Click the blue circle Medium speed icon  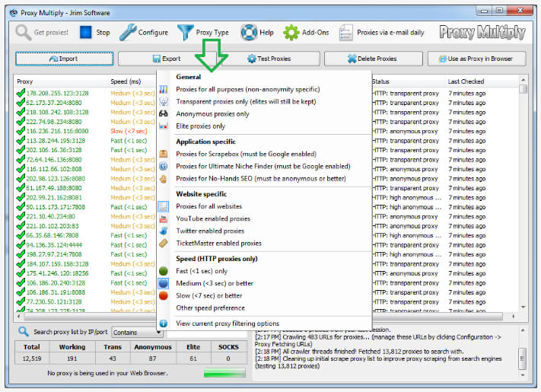[x=164, y=283]
